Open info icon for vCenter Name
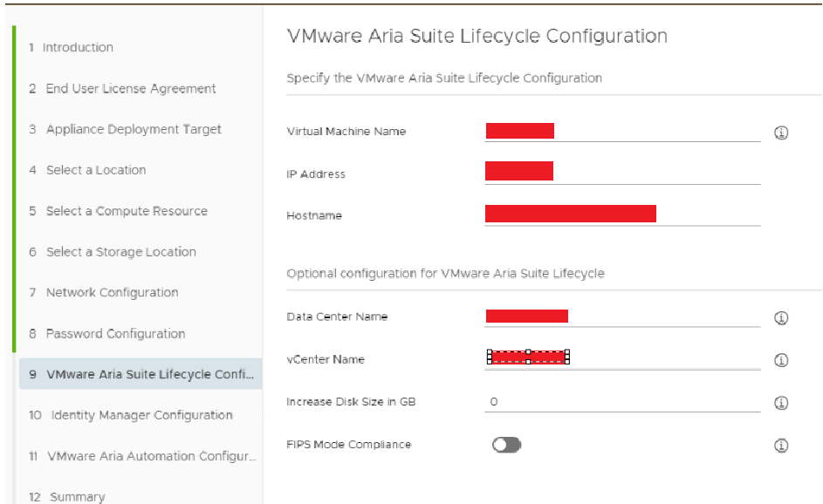This screenshot has width=823, height=504. pyautogui.click(x=781, y=360)
